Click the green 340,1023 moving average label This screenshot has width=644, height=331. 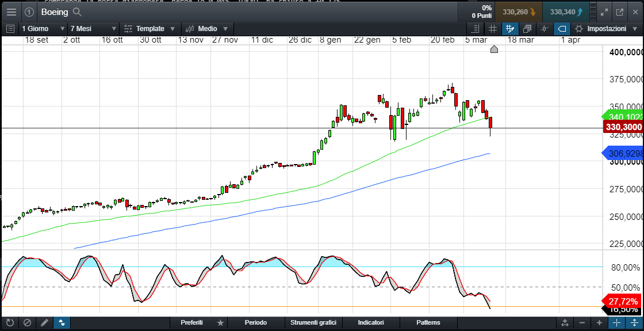[x=622, y=117]
